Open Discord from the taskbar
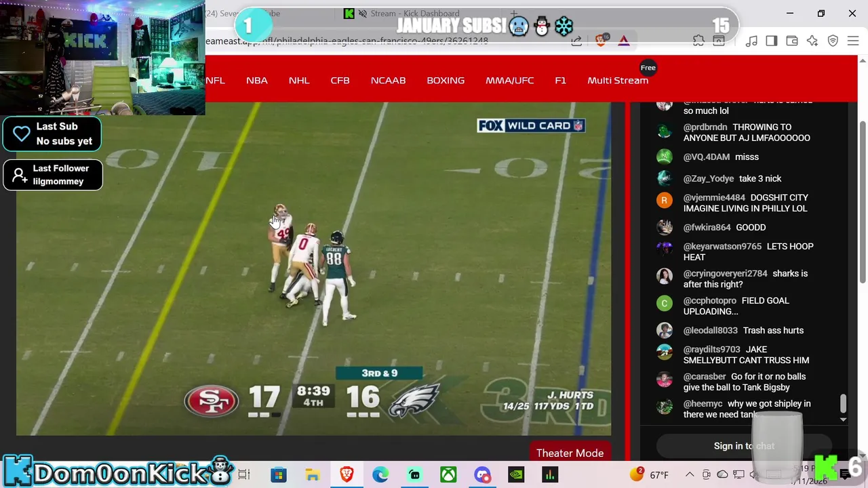Image resolution: width=868 pixels, height=488 pixels. [x=482, y=475]
